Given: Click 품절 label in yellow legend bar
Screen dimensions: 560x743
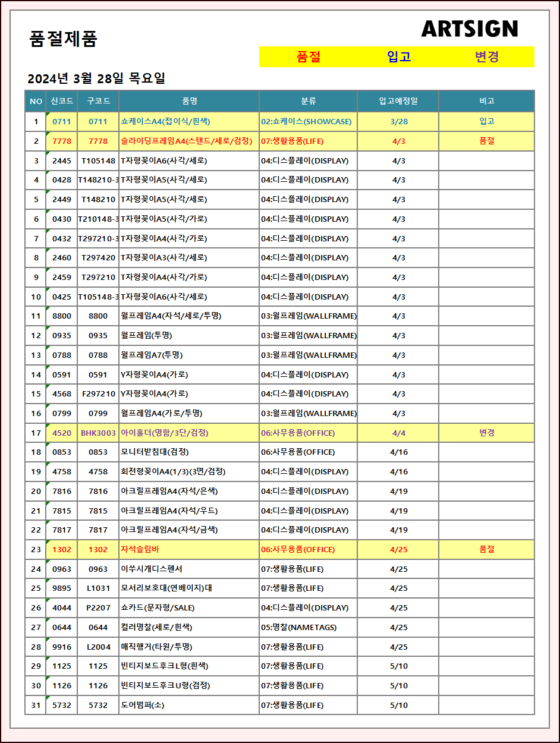Looking at the screenshot, I should point(309,57).
